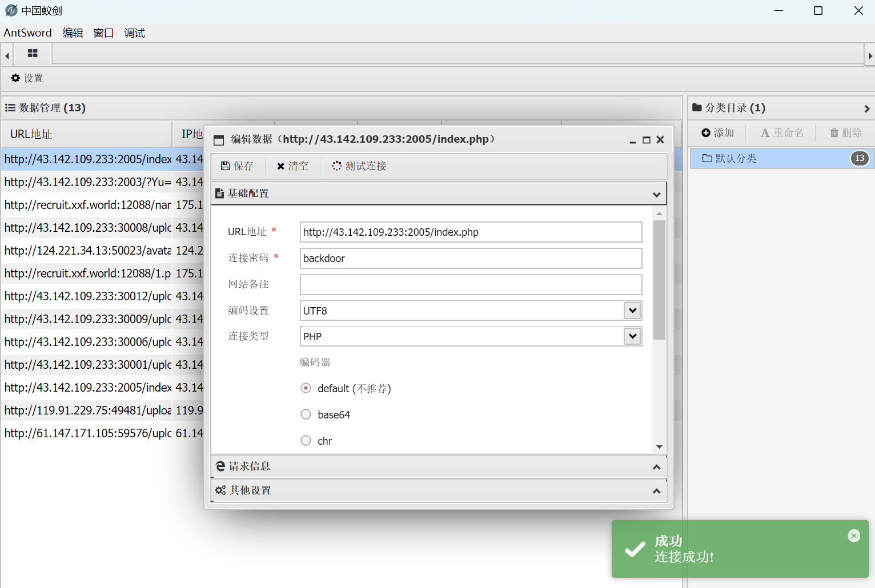Dismiss the 连接成功 notification
The image size is (875, 588).
click(x=854, y=535)
